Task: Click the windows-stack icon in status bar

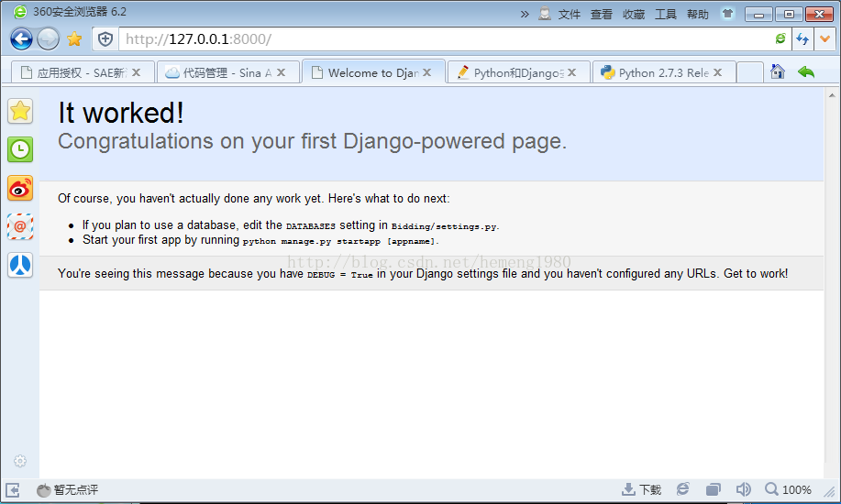Action: [713, 489]
